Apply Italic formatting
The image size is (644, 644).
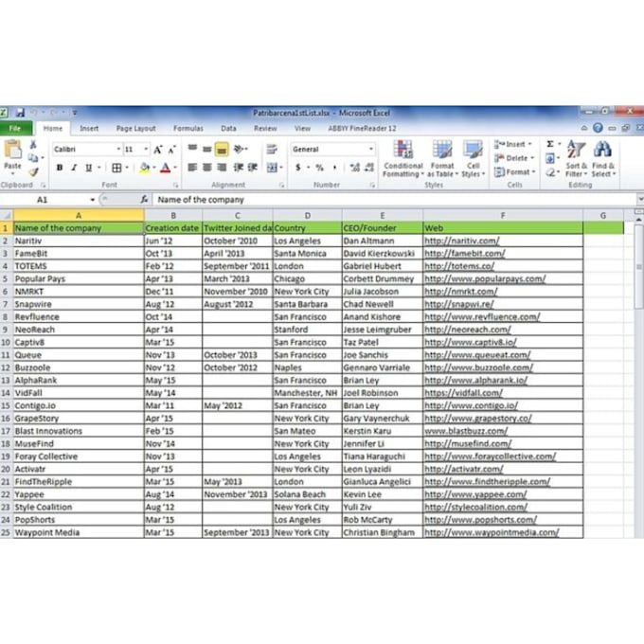pyautogui.click(x=74, y=168)
